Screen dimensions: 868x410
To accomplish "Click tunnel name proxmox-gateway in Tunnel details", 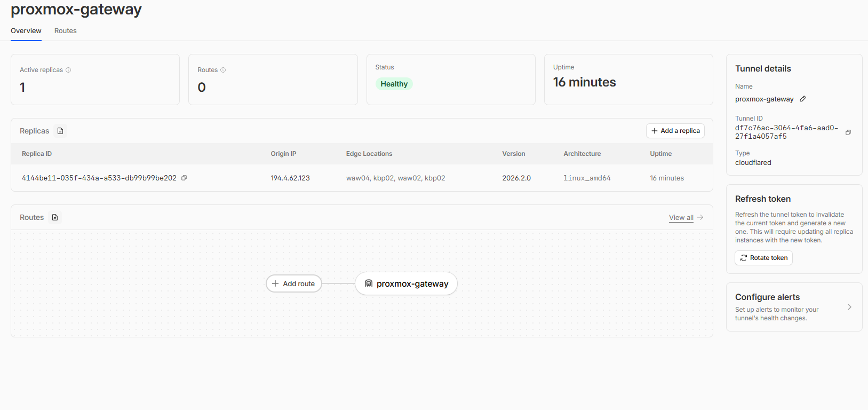I will (x=765, y=99).
